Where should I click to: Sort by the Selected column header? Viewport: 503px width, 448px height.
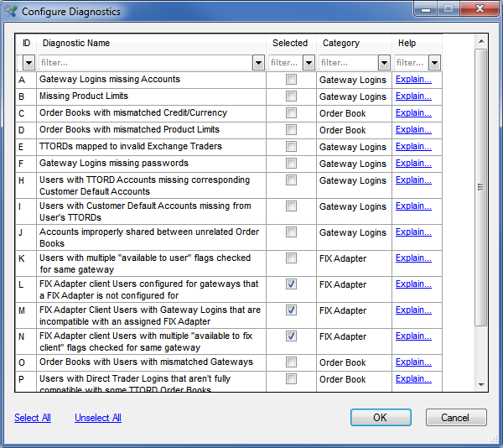291,43
